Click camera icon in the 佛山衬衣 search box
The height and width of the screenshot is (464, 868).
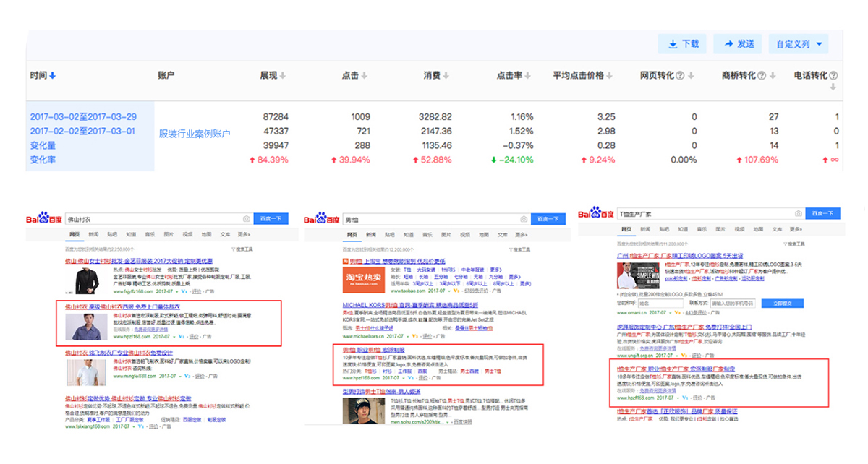point(247,218)
